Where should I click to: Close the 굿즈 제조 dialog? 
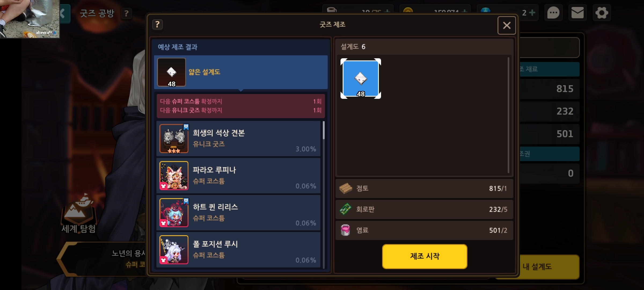pyautogui.click(x=507, y=26)
